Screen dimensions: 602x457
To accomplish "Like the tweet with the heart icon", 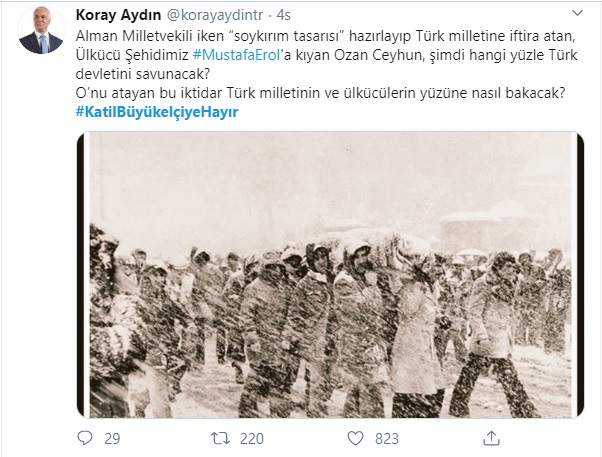I will tap(355, 438).
